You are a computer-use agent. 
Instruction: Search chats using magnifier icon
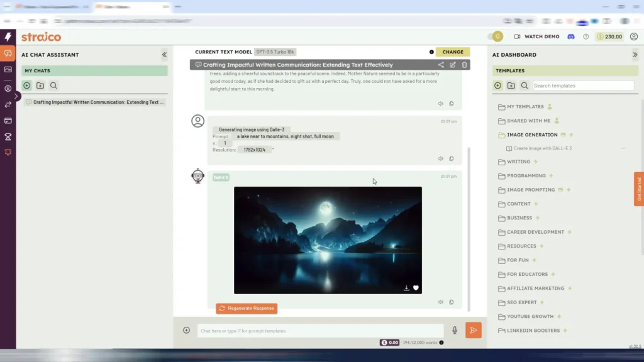pos(54,85)
